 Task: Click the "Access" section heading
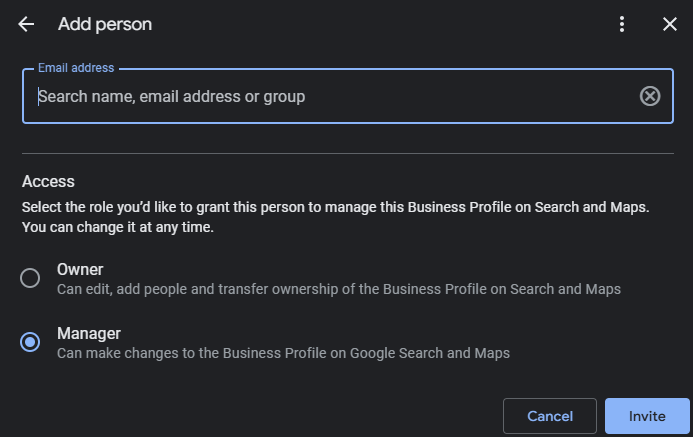coord(49,182)
